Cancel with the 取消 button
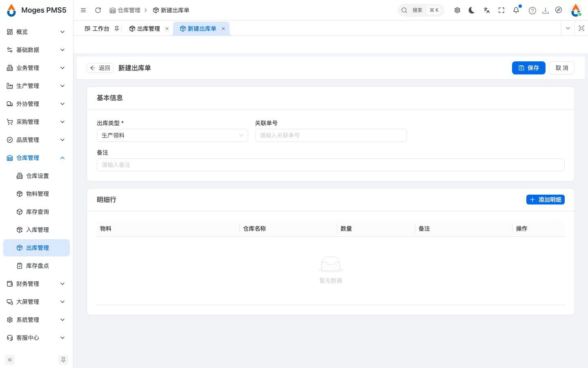 click(x=562, y=68)
